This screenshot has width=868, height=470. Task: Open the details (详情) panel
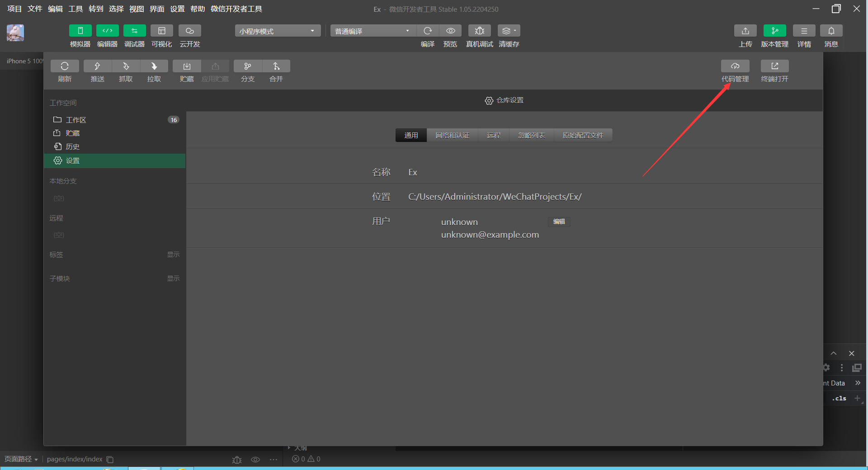tap(804, 31)
